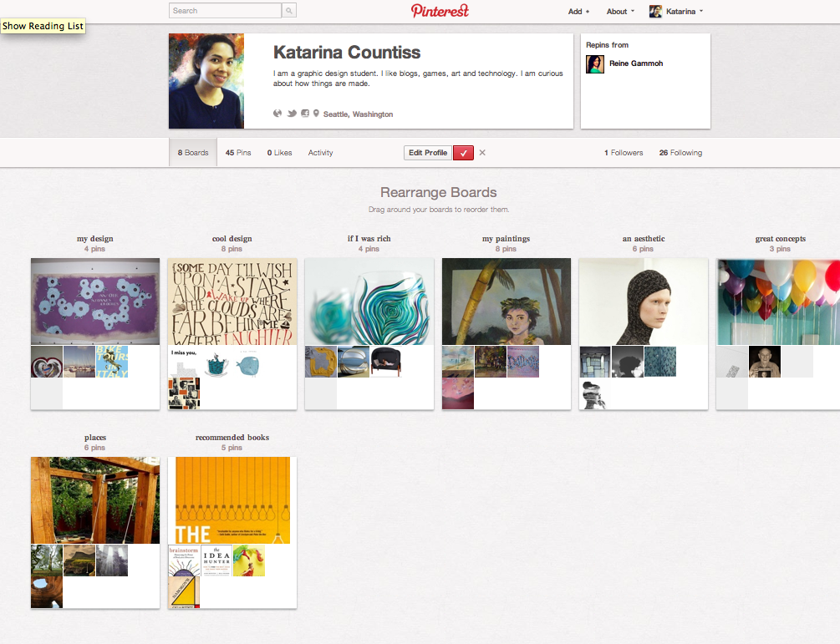Image resolution: width=840 pixels, height=644 pixels.
Task: Cancel rearranging with the gray X
Action: coord(482,153)
